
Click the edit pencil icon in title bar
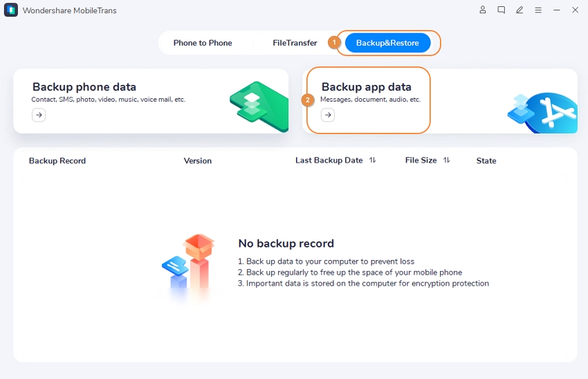tap(520, 10)
